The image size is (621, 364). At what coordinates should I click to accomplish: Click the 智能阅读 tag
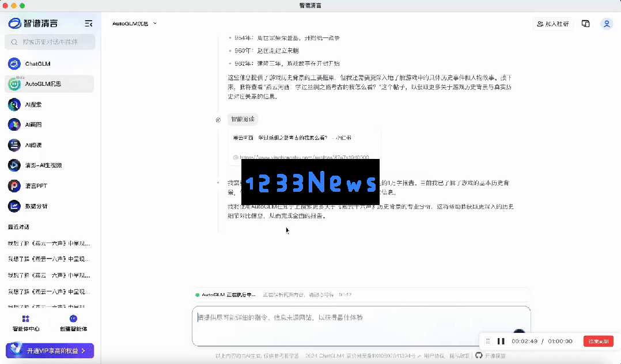pos(243,119)
